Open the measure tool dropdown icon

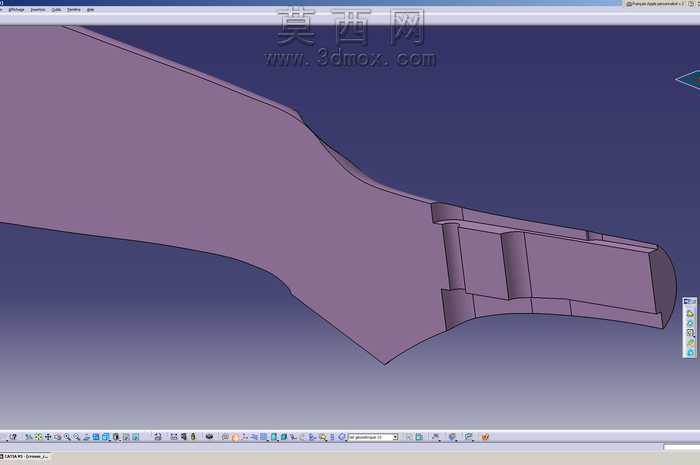[x=436, y=437]
